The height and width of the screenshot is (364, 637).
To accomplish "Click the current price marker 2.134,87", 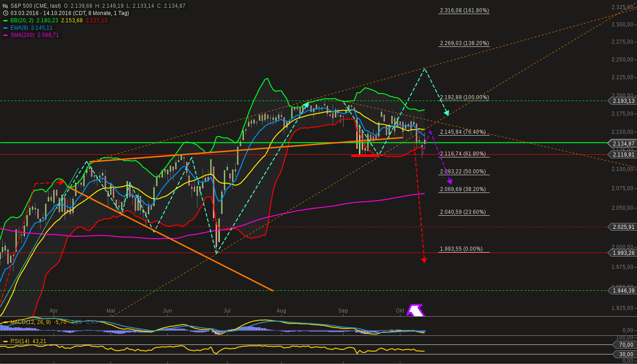I will point(622,143).
